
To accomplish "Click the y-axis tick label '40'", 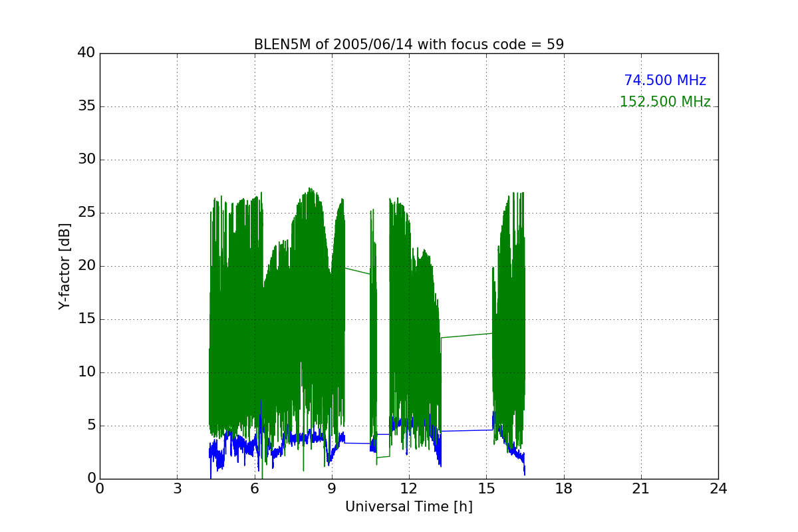I will (x=86, y=53).
